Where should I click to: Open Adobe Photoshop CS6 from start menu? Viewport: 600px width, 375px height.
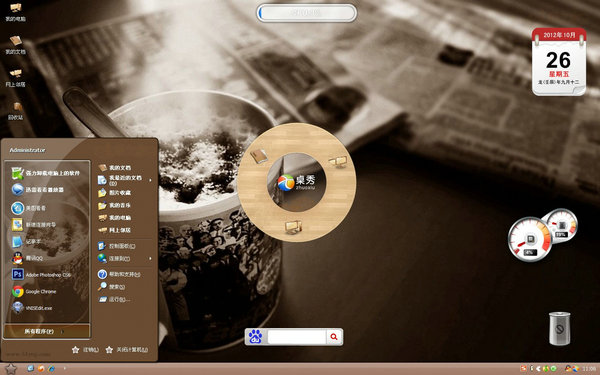pos(41,274)
